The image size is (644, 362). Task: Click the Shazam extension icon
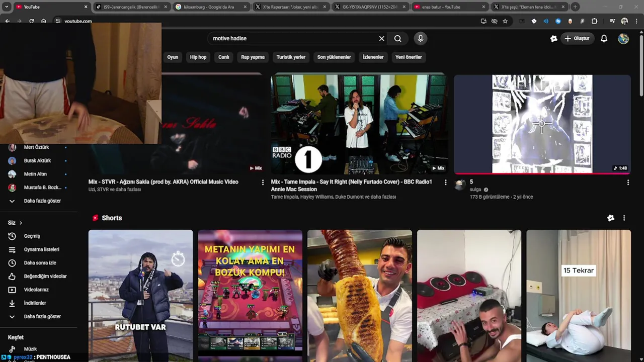[558, 21]
